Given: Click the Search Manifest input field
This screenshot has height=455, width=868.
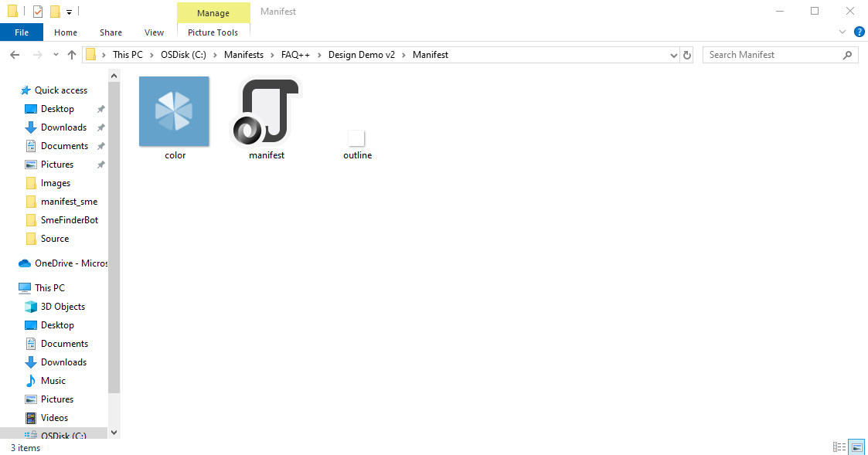Looking at the screenshot, I should click(x=781, y=55).
